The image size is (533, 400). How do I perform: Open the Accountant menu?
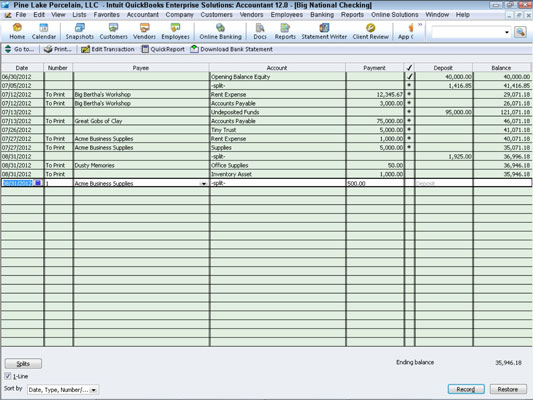pyautogui.click(x=142, y=15)
